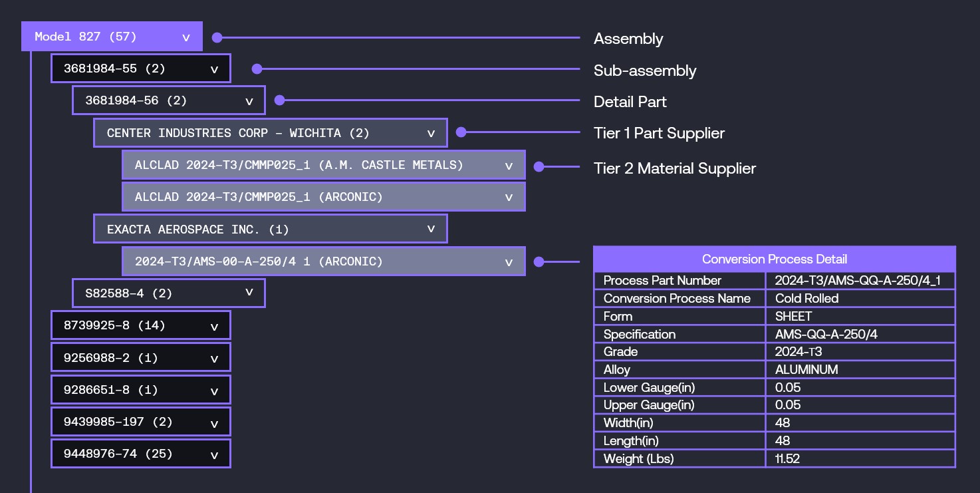Click the Conversion Process Name label cell
This screenshot has width=980, height=493.
click(679, 299)
